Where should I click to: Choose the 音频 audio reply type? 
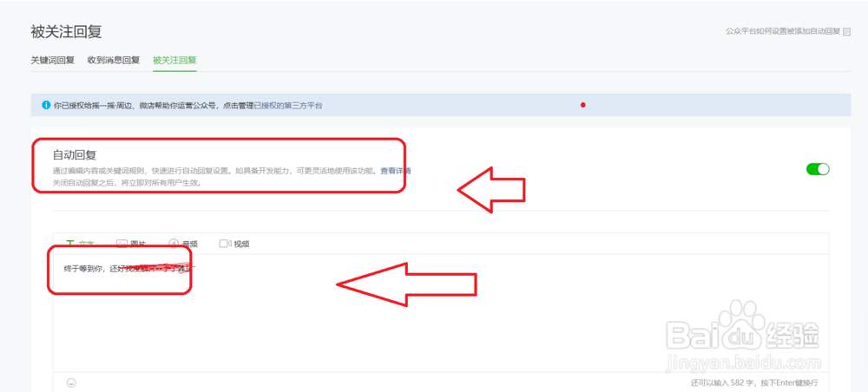183,244
